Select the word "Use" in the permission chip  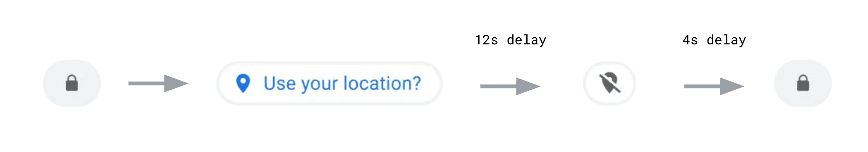(x=279, y=83)
